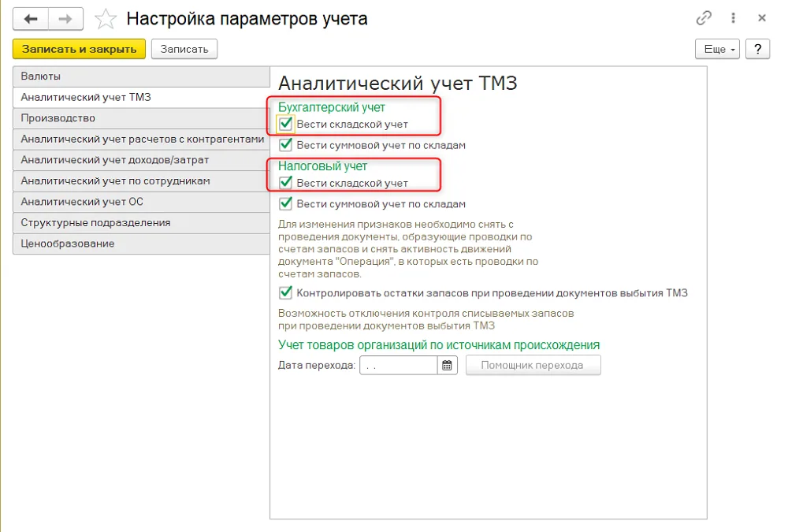Go back with the left arrow button
The height and width of the screenshot is (532, 788).
[x=31, y=19]
